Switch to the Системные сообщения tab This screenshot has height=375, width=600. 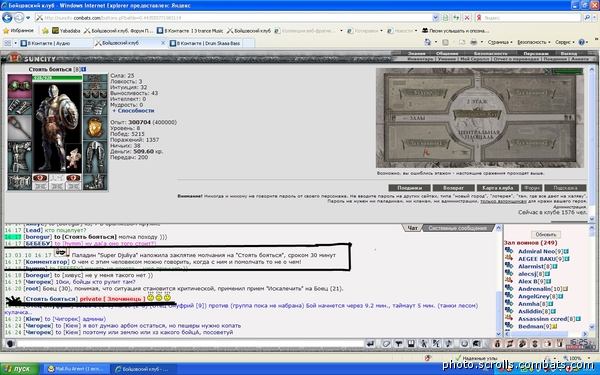457,228
